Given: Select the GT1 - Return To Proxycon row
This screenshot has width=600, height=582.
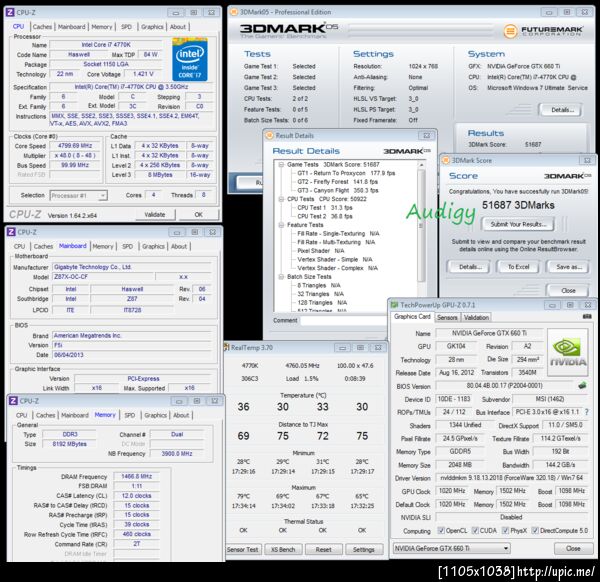Looking at the screenshot, I should 346,173.
